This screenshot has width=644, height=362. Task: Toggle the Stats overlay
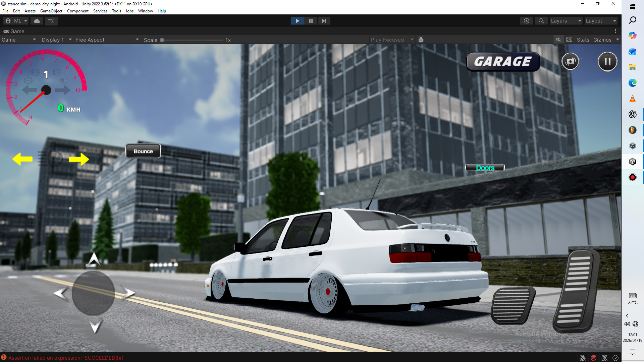click(583, 40)
